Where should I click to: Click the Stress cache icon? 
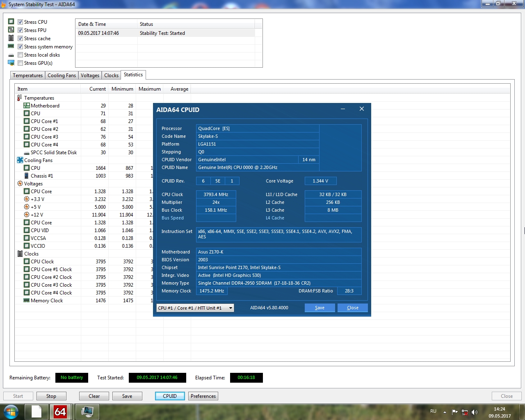(x=11, y=38)
